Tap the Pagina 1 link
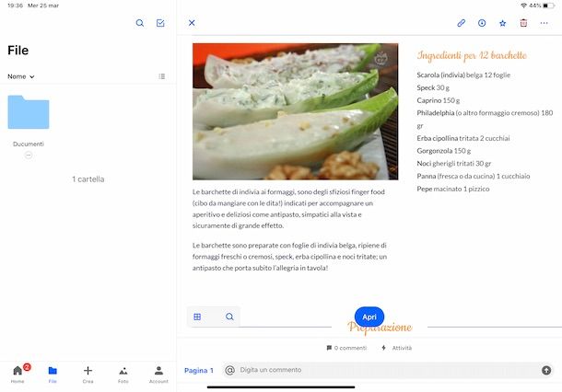The image size is (562, 392). [x=199, y=371]
